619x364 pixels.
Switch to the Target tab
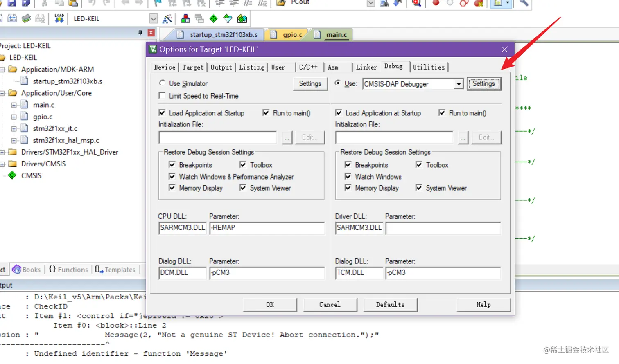point(193,67)
